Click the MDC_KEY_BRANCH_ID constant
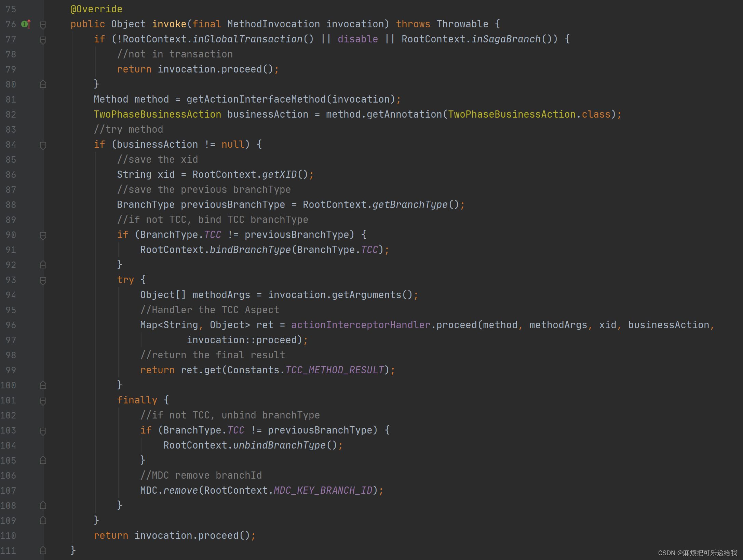This screenshot has height=560, width=743. (323, 491)
